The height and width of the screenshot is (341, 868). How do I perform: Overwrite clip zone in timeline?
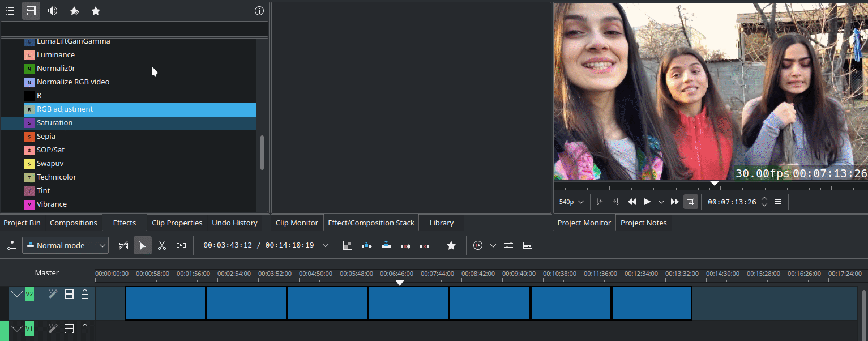(x=386, y=245)
